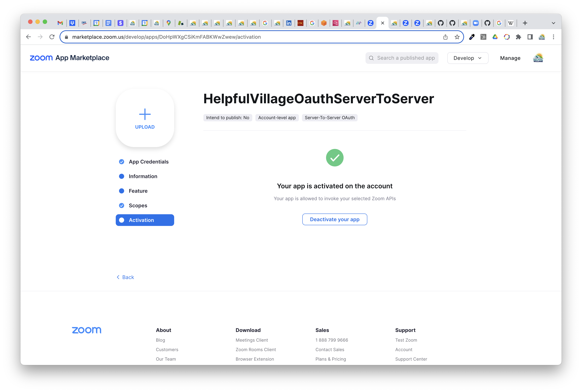Open the Zoom Rooms Client link
Viewport: 582px width, 392px height.
256,349
